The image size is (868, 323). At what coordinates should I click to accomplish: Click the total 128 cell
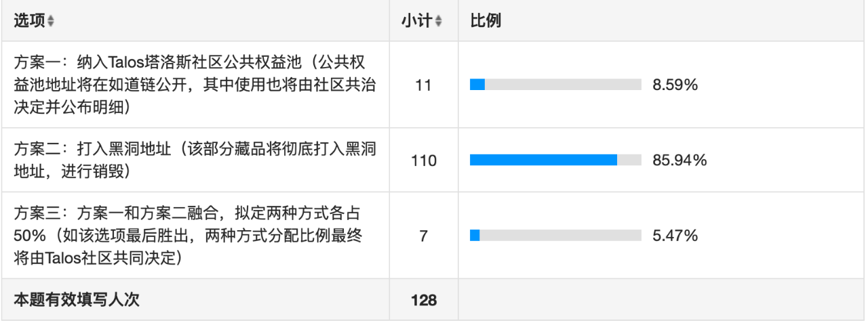pyautogui.click(x=424, y=300)
